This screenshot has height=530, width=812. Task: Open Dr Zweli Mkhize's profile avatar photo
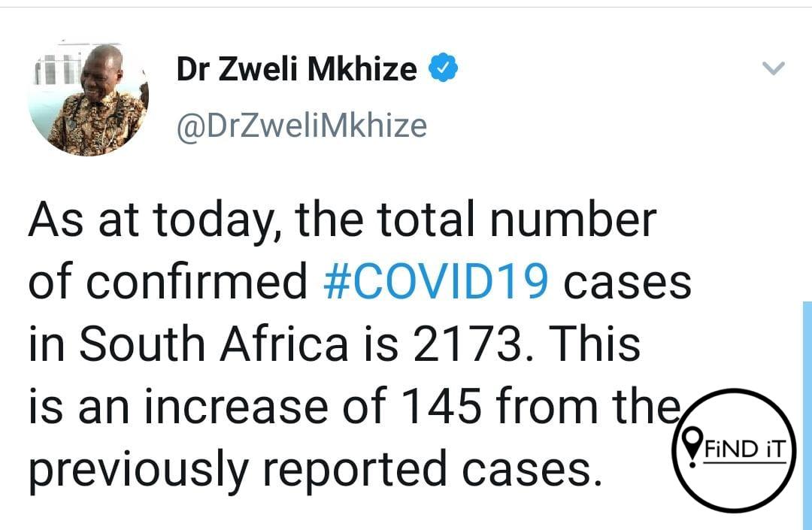click(88, 99)
